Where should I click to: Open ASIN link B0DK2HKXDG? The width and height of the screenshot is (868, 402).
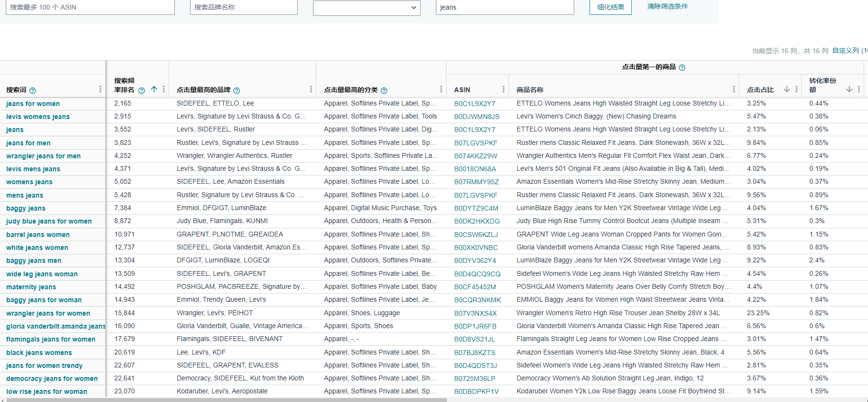[477, 221]
